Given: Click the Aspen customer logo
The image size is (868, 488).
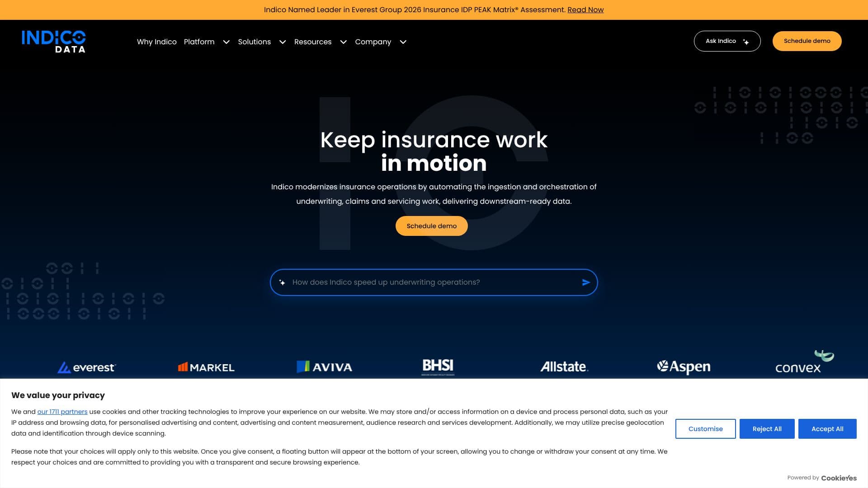Looking at the screenshot, I should pyautogui.click(x=684, y=367).
